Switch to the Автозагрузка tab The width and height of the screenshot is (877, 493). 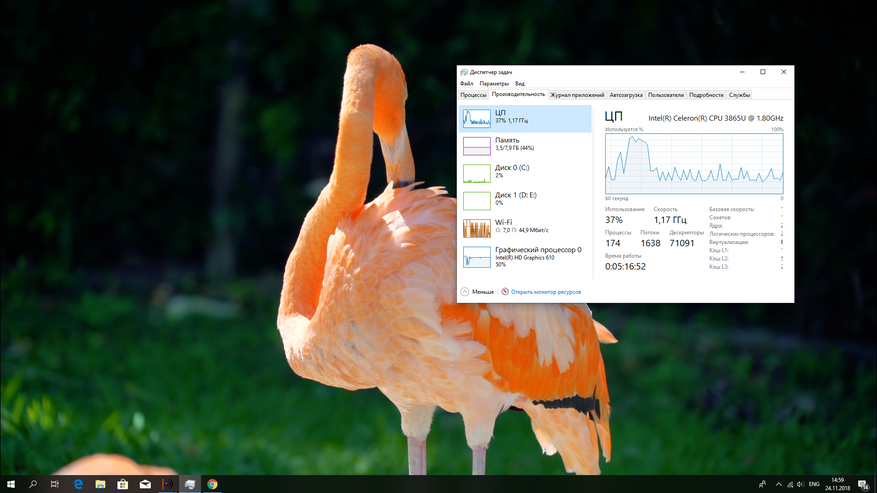pos(626,95)
